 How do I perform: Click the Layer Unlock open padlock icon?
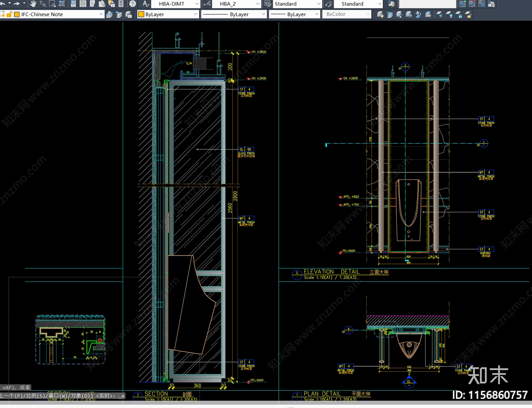pos(468,14)
